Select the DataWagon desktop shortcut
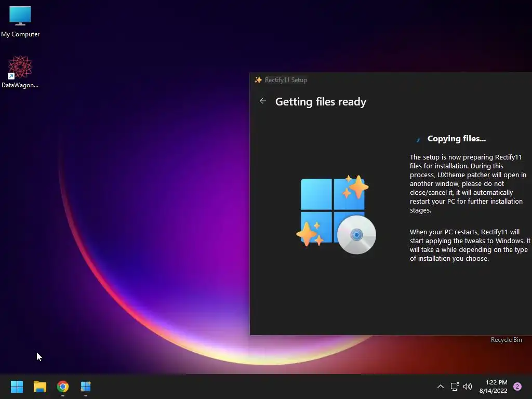 click(x=20, y=72)
